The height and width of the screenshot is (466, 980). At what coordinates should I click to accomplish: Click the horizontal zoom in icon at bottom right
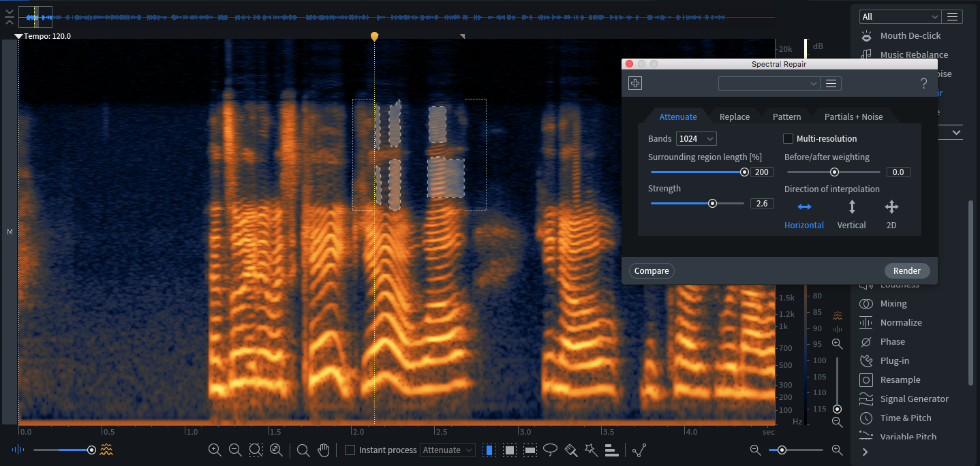(x=837, y=450)
